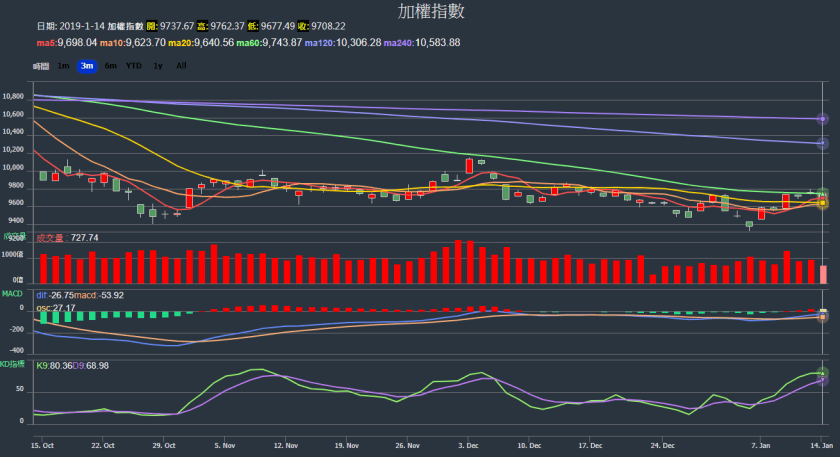Click the K9 line endpoint marker
Image resolution: width=840 pixels, height=457 pixels.
(823, 373)
